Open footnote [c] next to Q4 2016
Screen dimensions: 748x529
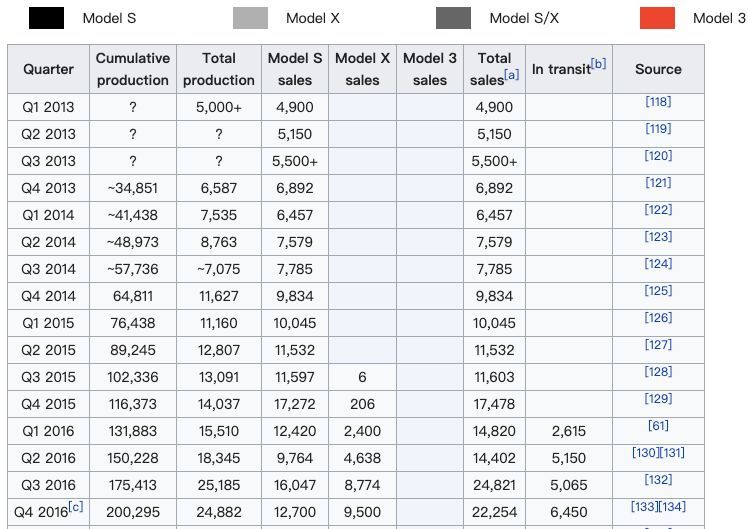pyautogui.click(x=75, y=506)
